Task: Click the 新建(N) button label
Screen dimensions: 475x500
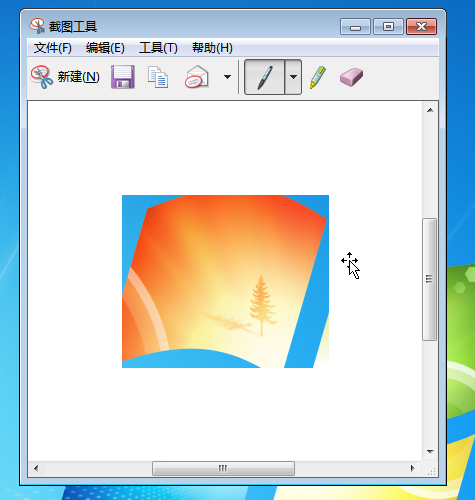Action: click(79, 77)
